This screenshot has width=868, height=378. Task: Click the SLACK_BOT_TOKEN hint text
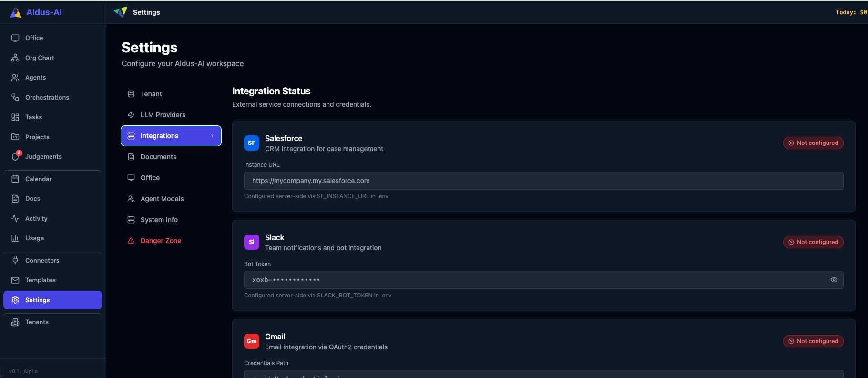pyautogui.click(x=317, y=296)
